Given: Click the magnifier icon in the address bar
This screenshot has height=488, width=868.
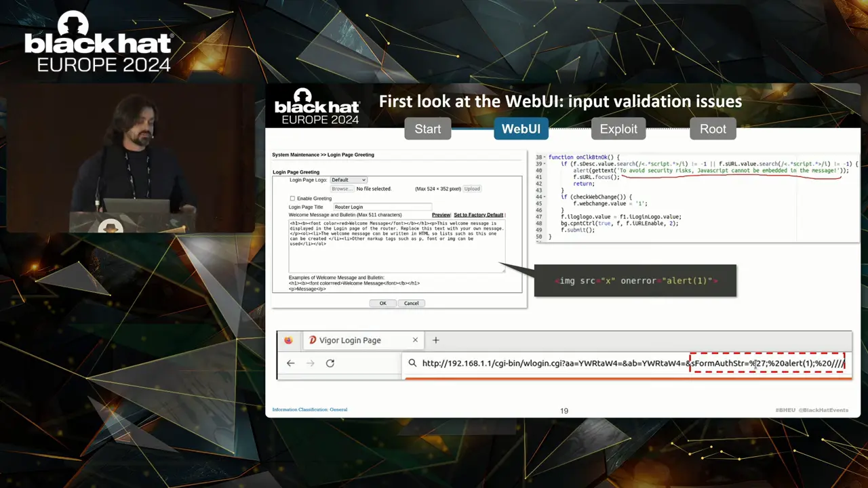Looking at the screenshot, I should click(x=412, y=363).
